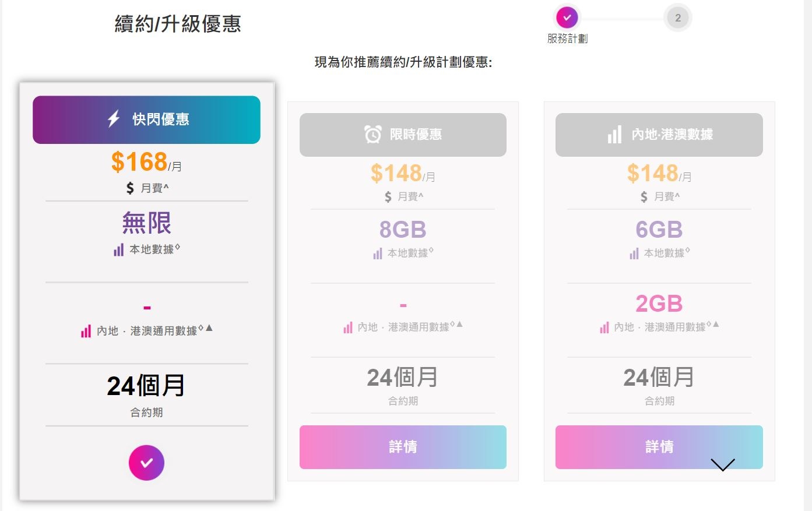Click the stepper progress line between steps
Image resolution: width=812 pixels, height=511 pixels.
pyautogui.click(x=622, y=17)
